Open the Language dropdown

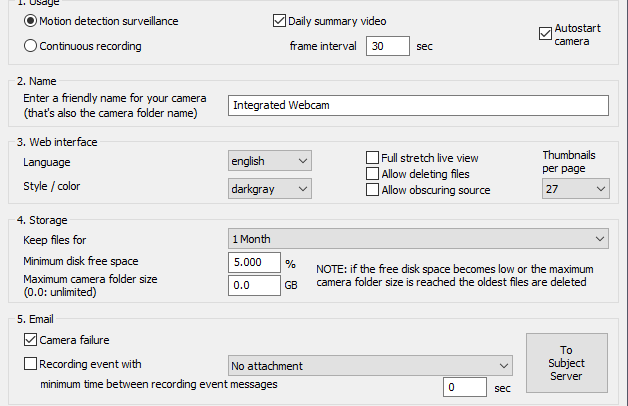(270, 161)
